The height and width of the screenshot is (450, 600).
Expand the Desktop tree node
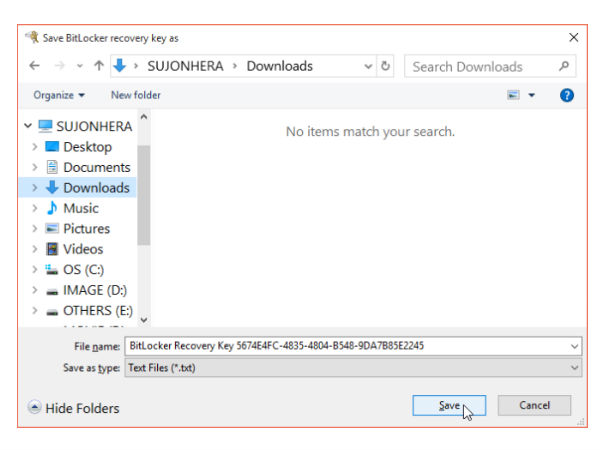tap(35, 147)
